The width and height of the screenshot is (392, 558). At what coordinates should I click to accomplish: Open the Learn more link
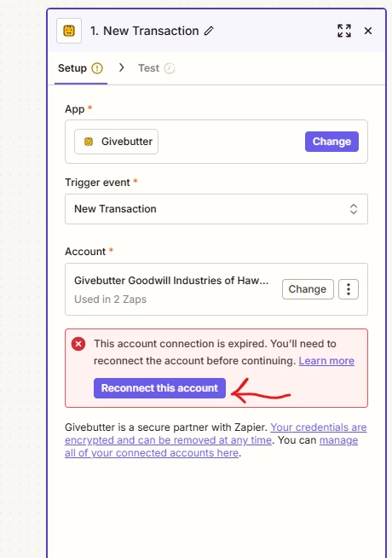point(326,361)
